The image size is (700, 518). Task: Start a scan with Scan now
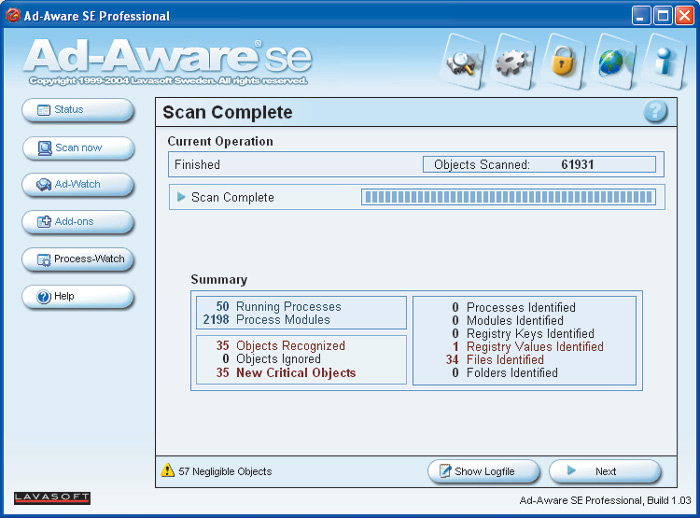pyautogui.click(x=78, y=148)
